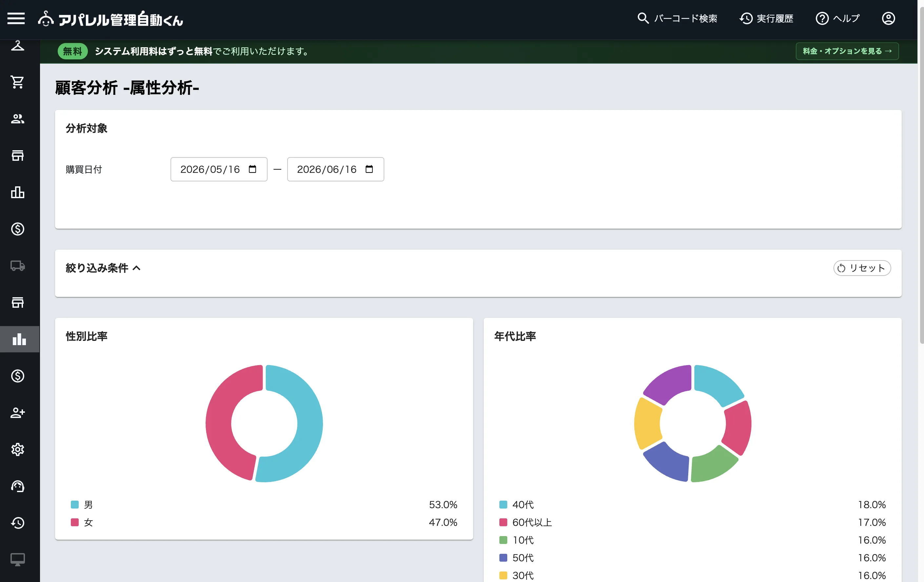Click the 30代 legend color swatch
This screenshot has height=582, width=924.
pos(503,575)
